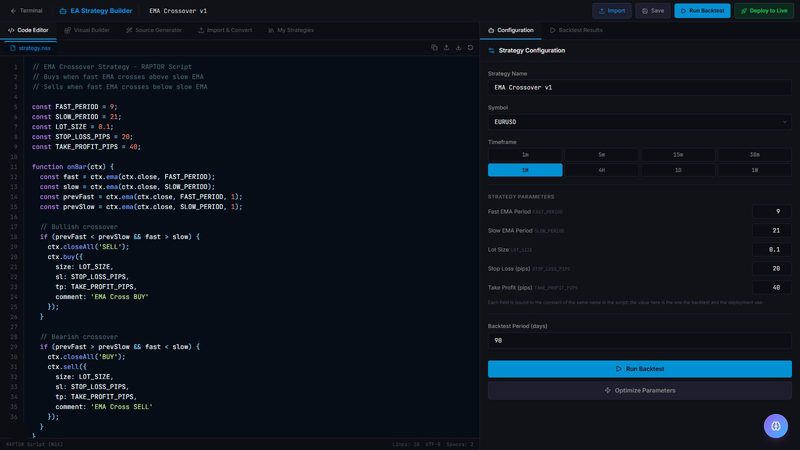Select the 15m timeframe
Image resolution: width=800 pixels, height=450 pixels.
tap(678, 155)
